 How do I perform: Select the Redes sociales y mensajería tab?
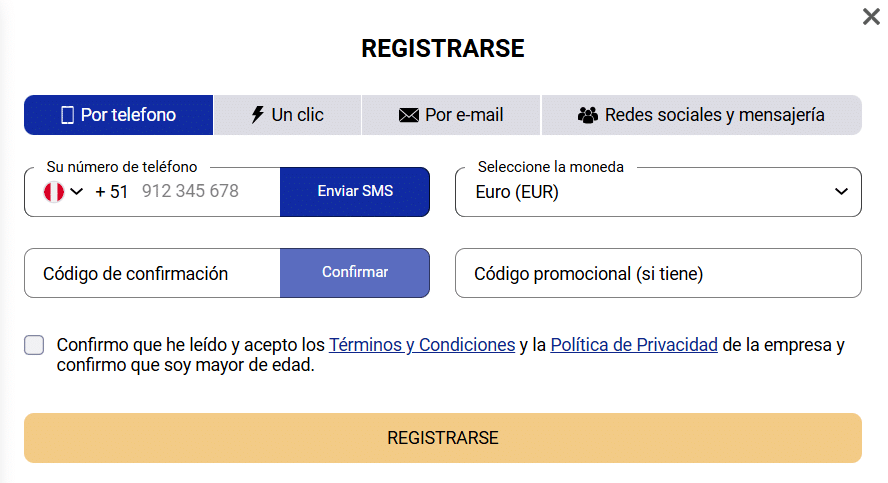point(702,115)
